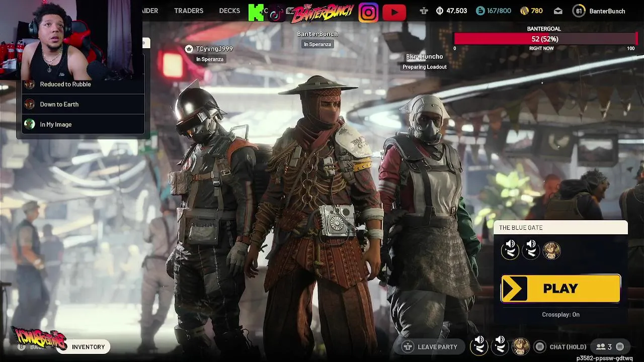This screenshot has width=644, height=362.
Task: Open the INVENTORY button
Action: click(x=84, y=347)
